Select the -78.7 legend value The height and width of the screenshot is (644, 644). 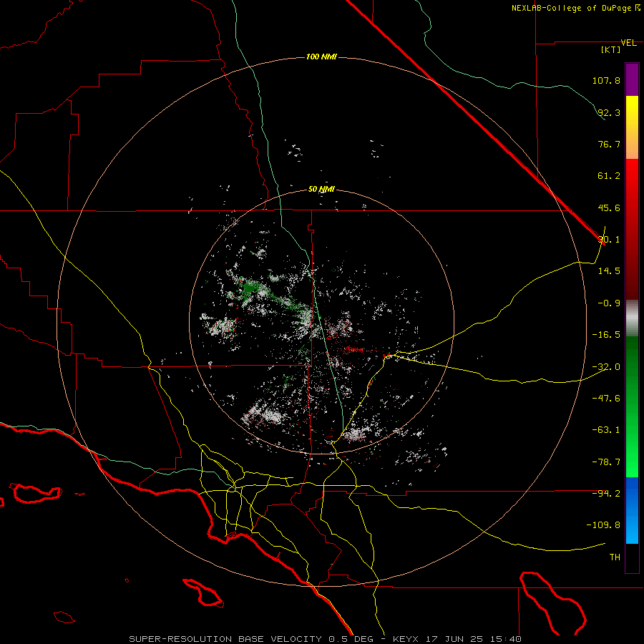pos(606,462)
